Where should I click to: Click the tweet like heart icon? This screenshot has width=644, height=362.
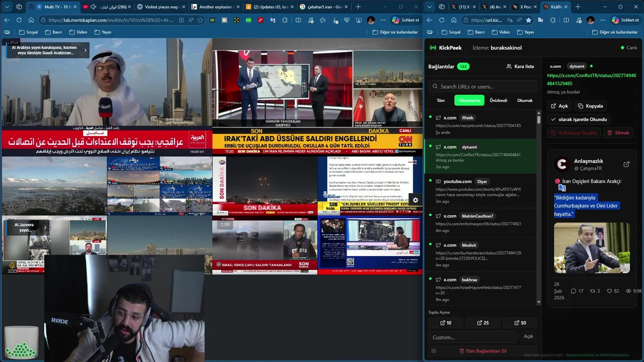pyautogui.click(x=609, y=291)
